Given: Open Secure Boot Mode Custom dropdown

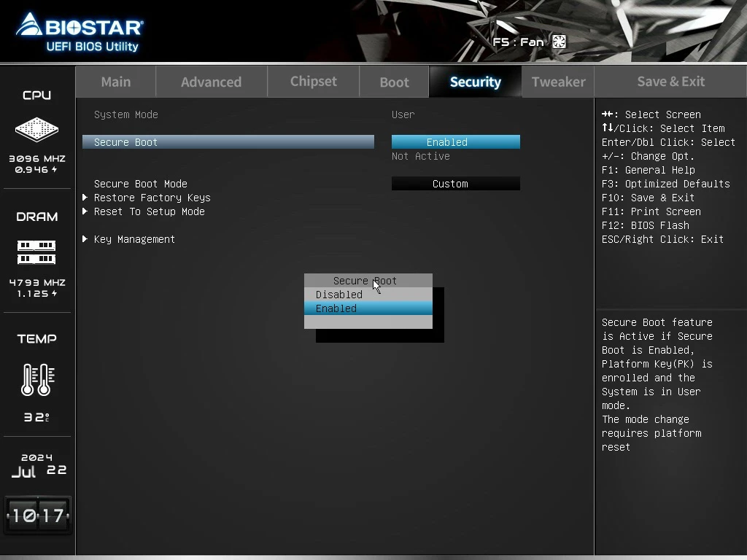Looking at the screenshot, I should pyautogui.click(x=455, y=184).
